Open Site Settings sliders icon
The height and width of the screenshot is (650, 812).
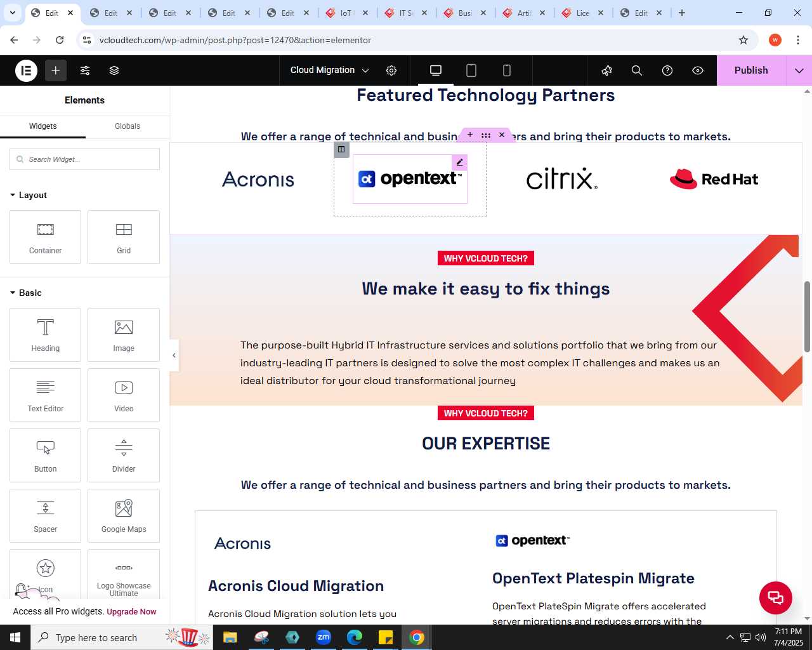pyautogui.click(x=85, y=70)
